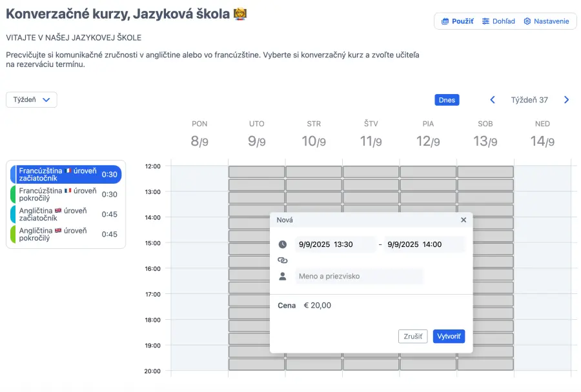Viewport: 581px width, 392px height.
Task: Close the Nová dialog with X
Action: (x=463, y=220)
